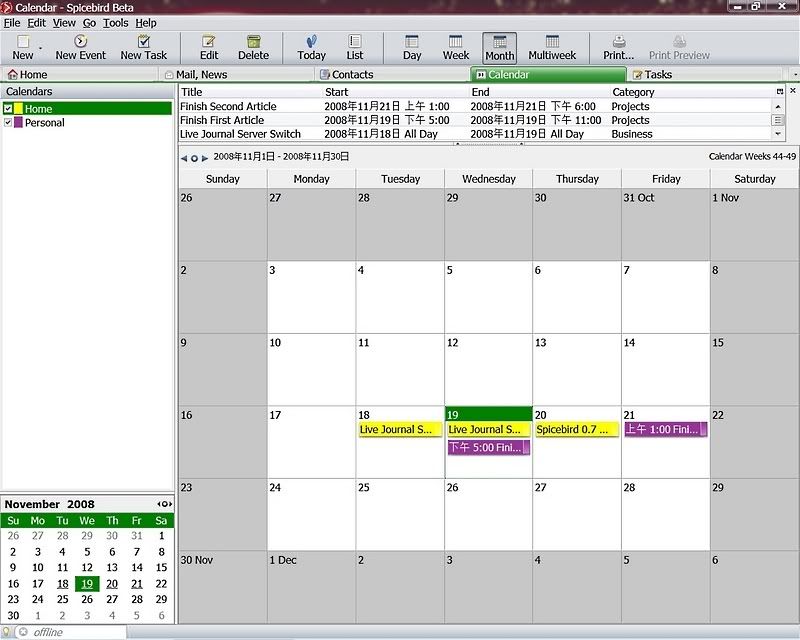Viewport: 800px width, 640px height.
Task: Switch to Multiweek view
Action: pos(552,47)
